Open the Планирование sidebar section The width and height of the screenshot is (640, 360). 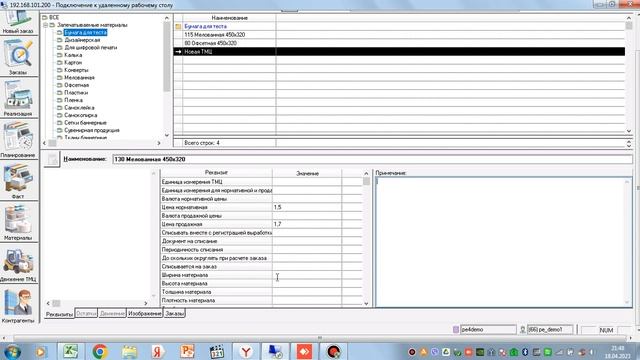18,140
